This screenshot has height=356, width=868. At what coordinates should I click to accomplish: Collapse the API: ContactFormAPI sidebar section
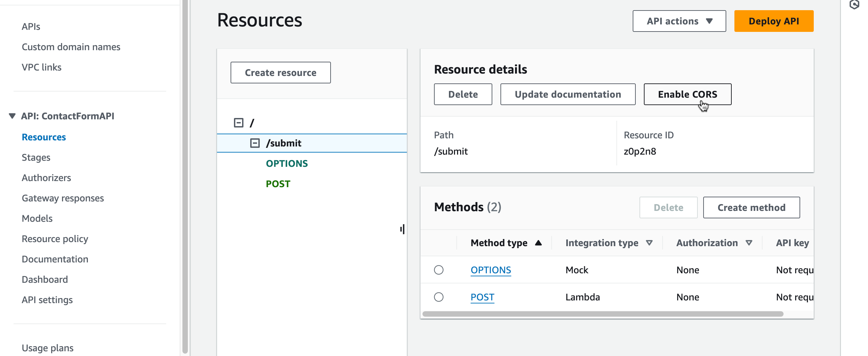[x=12, y=116]
